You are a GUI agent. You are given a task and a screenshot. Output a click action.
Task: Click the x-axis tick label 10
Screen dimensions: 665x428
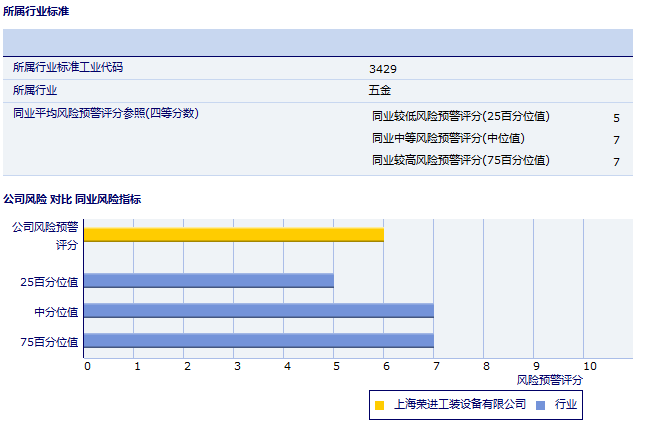coord(589,366)
